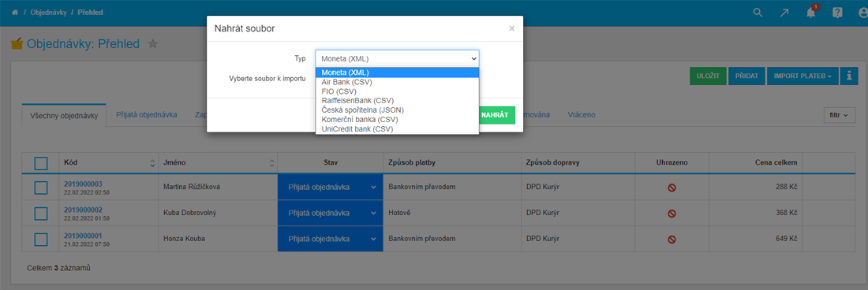
Task: Mark page as favorite with star icon
Action: 153,43
